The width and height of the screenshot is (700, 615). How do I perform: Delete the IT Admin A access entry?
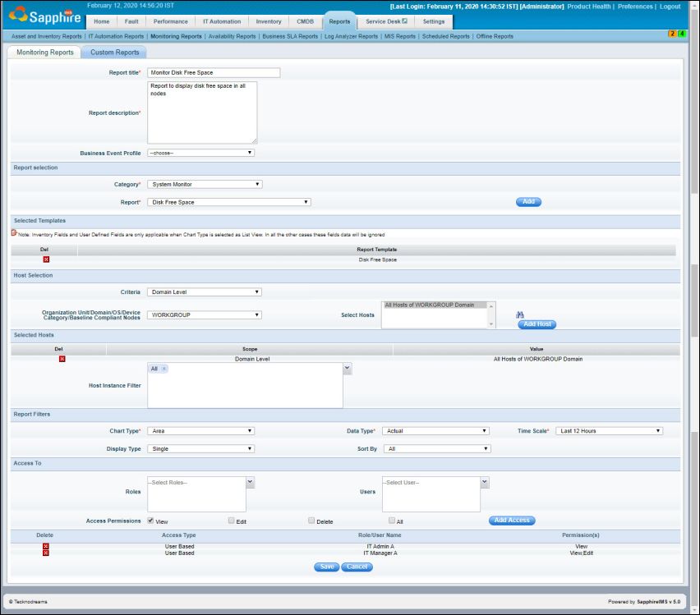tap(45, 546)
